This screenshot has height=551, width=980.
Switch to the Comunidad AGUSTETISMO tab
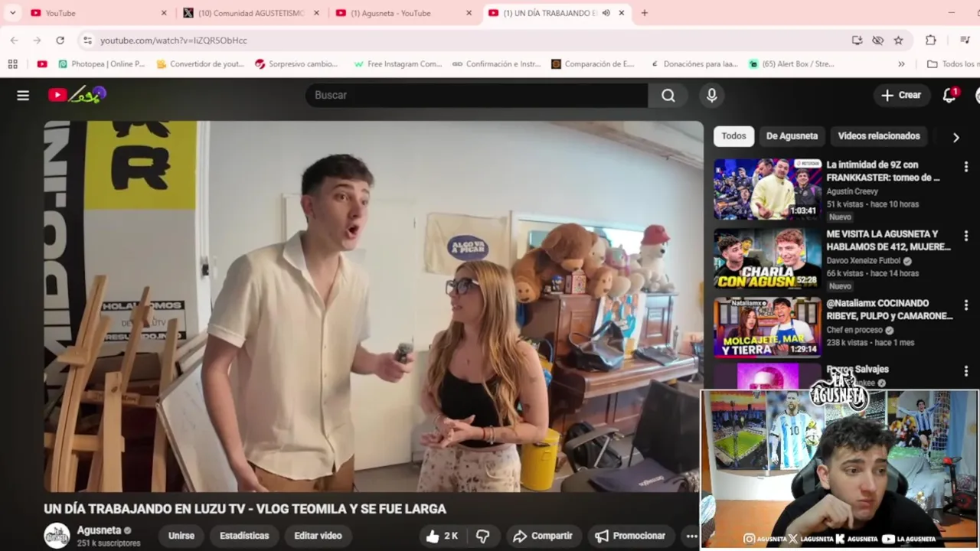click(x=250, y=13)
